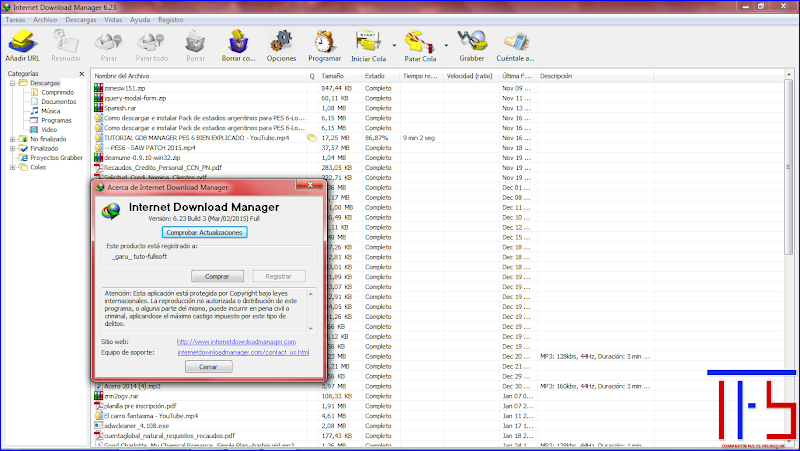
Task: Select ann2ogv.rar file
Action: coord(121,396)
